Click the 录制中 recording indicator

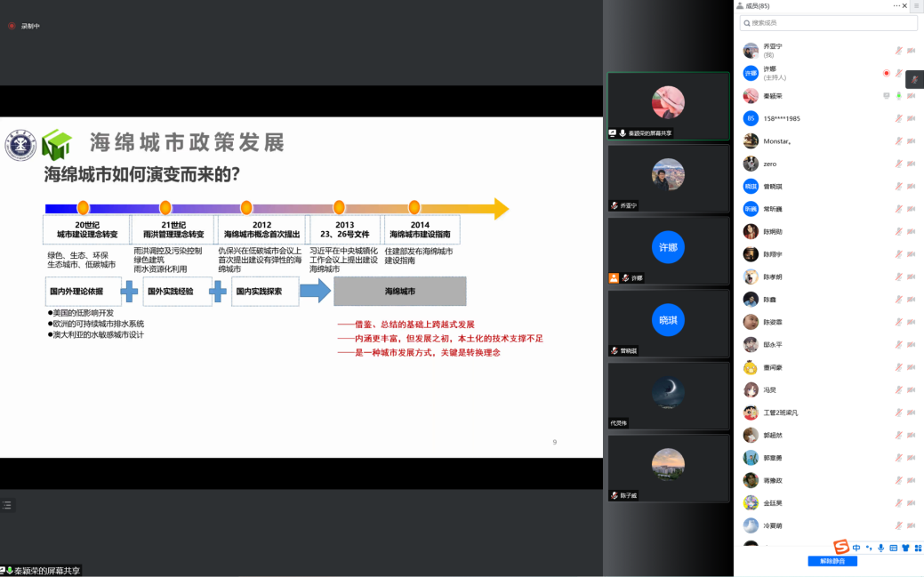pyautogui.click(x=25, y=26)
